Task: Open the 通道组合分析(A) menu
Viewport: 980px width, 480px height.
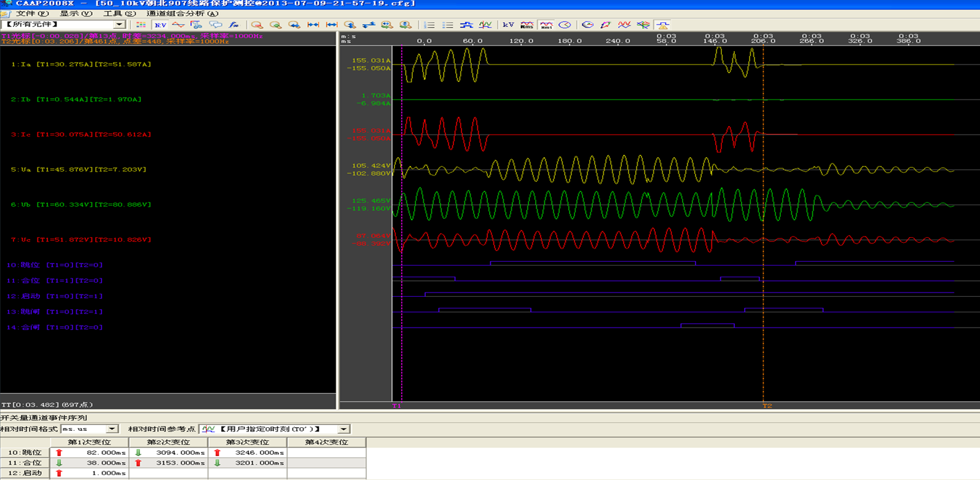Action: [x=182, y=14]
